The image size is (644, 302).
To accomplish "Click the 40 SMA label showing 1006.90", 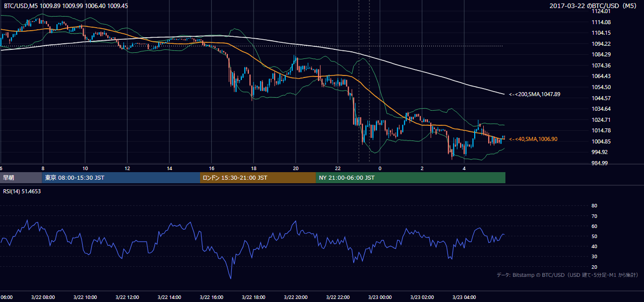I will pyautogui.click(x=534, y=139).
